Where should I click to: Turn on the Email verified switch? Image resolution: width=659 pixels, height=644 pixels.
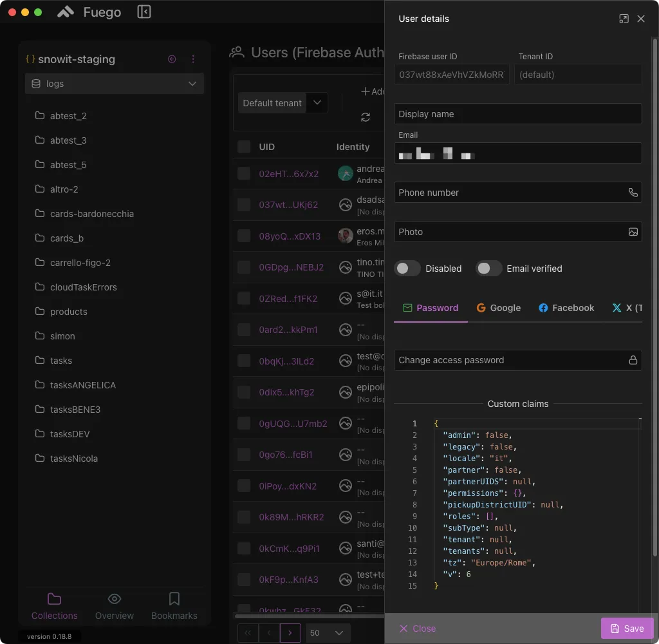488,267
